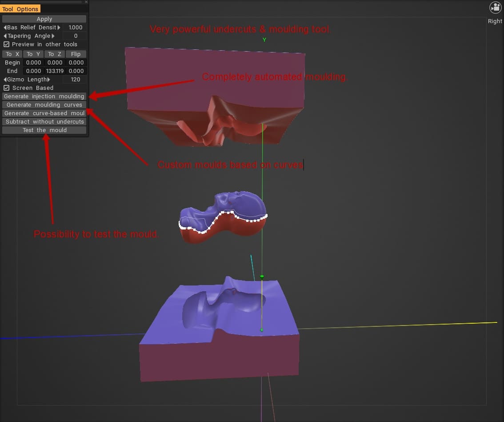Click Generate moulding curves
Image resolution: width=504 pixels, height=422 pixels.
point(44,104)
